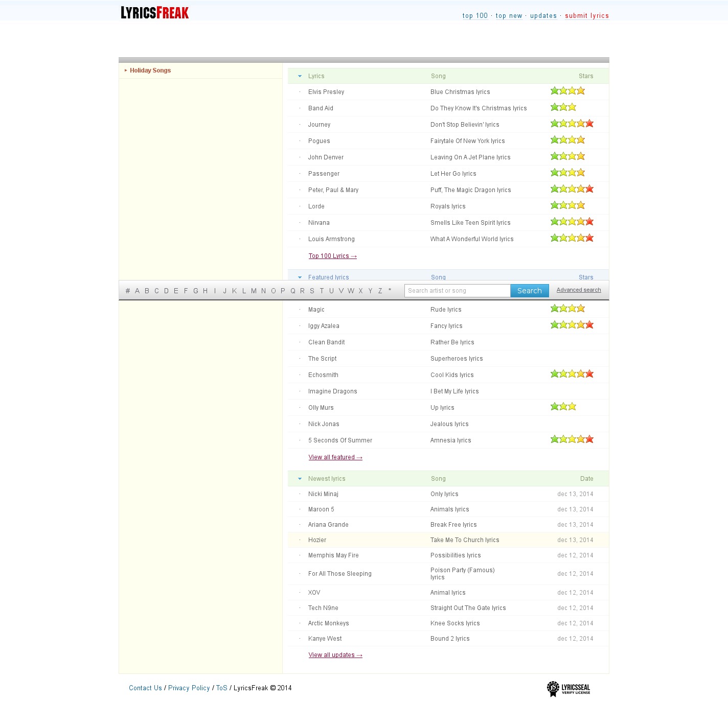
Task: Click star rating for Fancy lyrics
Action: tap(572, 325)
